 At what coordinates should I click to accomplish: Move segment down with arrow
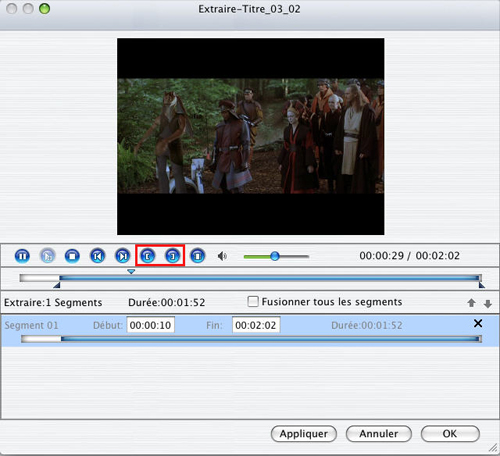click(x=488, y=304)
